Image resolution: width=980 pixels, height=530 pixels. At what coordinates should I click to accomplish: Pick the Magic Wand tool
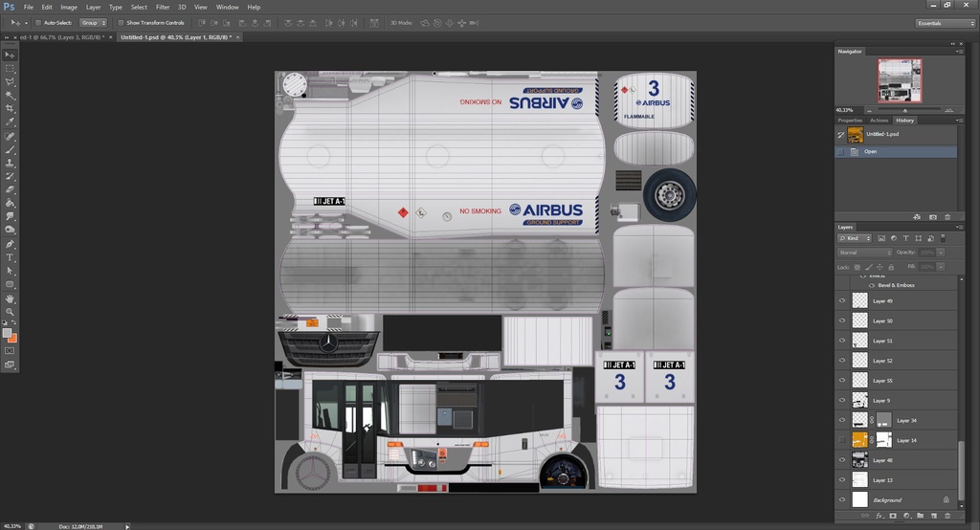11,96
